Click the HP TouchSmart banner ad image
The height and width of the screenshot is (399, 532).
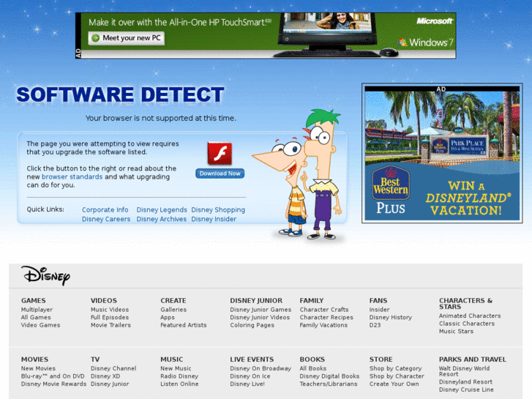coord(266,36)
